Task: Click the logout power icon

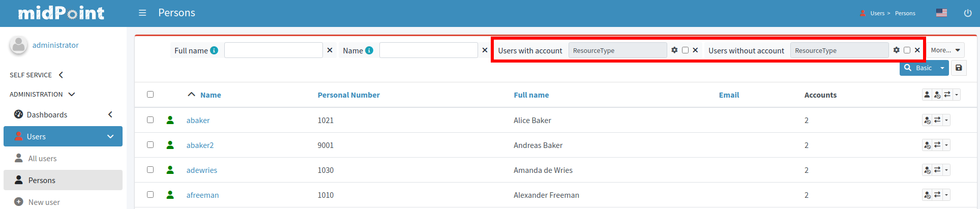Action: 967,13
